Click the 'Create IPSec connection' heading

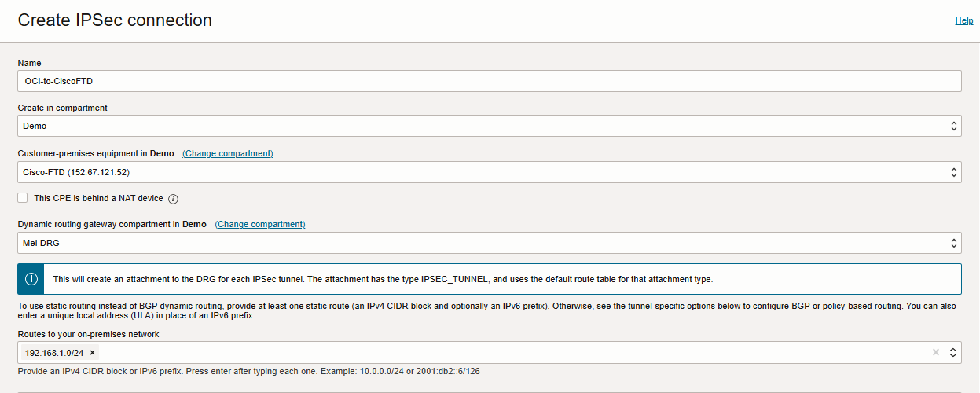(115, 20)
